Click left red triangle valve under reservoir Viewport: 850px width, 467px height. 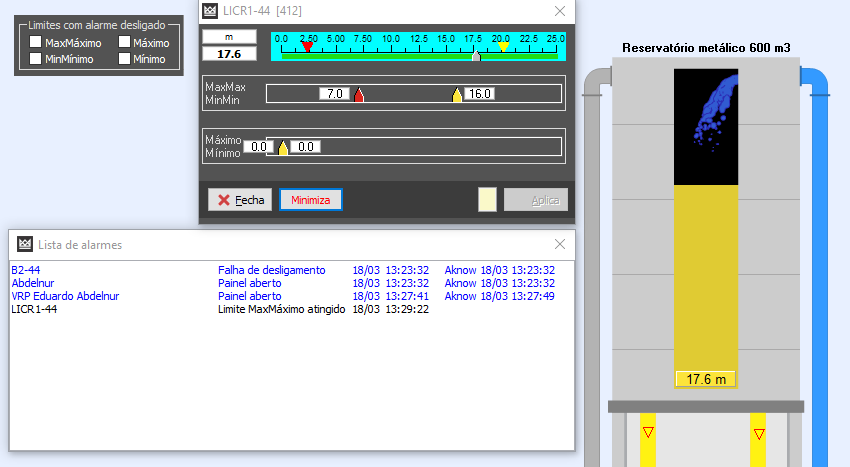(648, 432)
